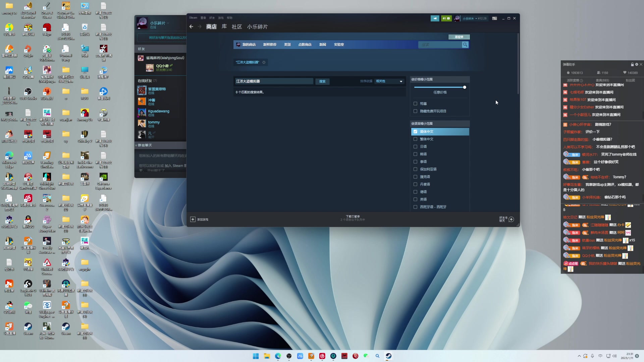Open settings gear in 弹幕助手 panel
The width and height of the screenshot is (644, 362).
[637, 64]
